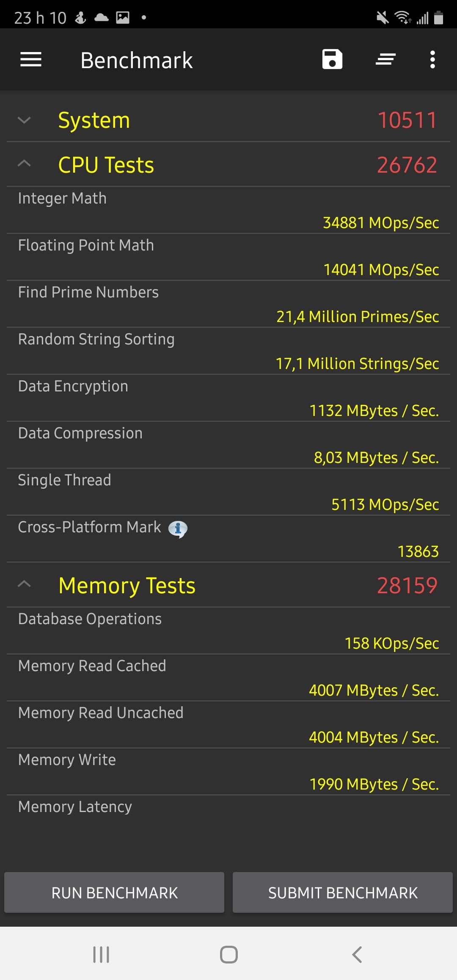Viewport: 457px width, 980px height.
Task: Tap the Memory Tests header title
Action: [127, 586]
